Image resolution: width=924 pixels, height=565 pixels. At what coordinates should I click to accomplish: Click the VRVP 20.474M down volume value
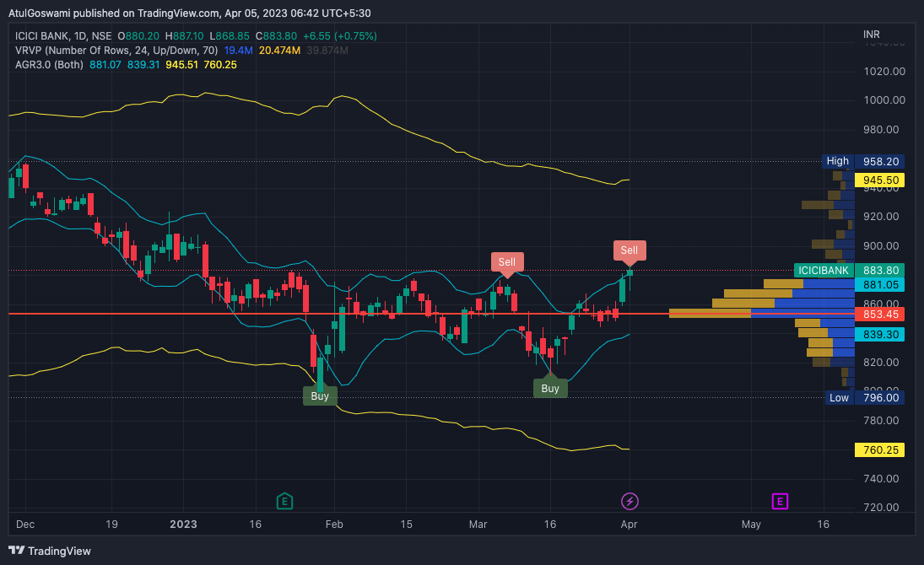coord(280,51)
